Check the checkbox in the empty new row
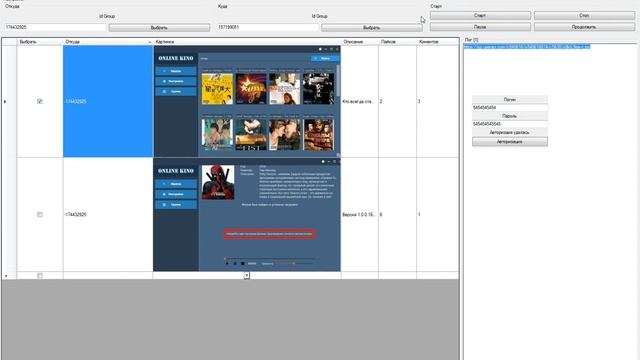640x360 pixels. pyautogui.click(x=40, y=276)
